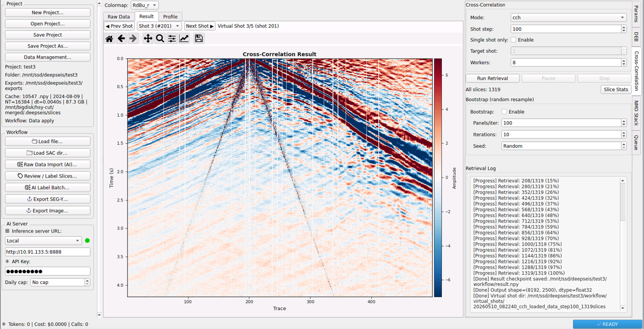Open Raw Data Import (AI)
The height and width of the screenshot is (329, 644).
[x=48, y=164]
